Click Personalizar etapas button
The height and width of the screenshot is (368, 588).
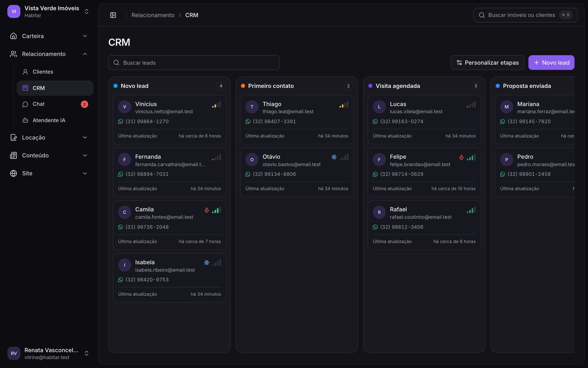tap(487, 63)
